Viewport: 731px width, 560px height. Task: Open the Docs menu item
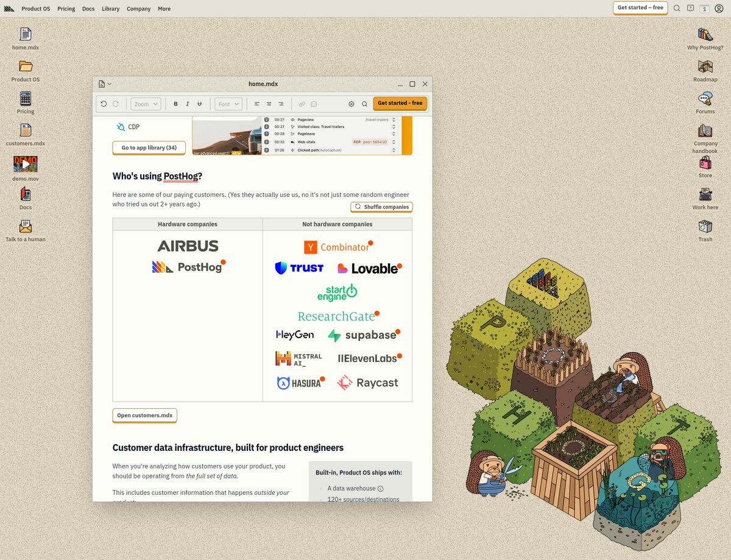point(88,9)
